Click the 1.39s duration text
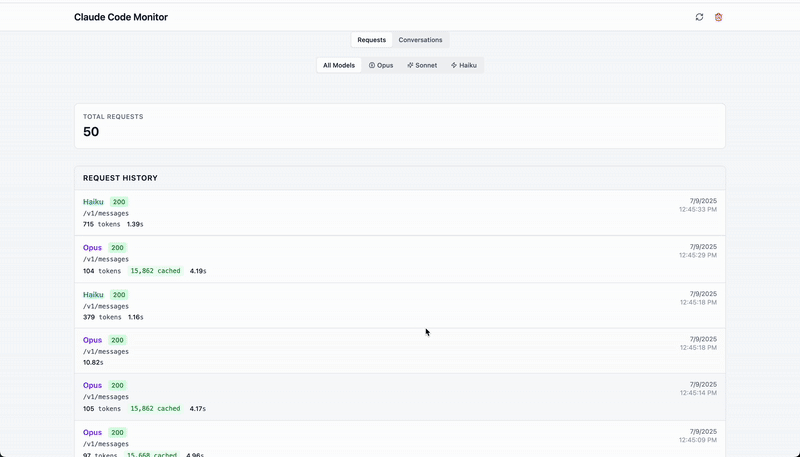 click(135, 224)
